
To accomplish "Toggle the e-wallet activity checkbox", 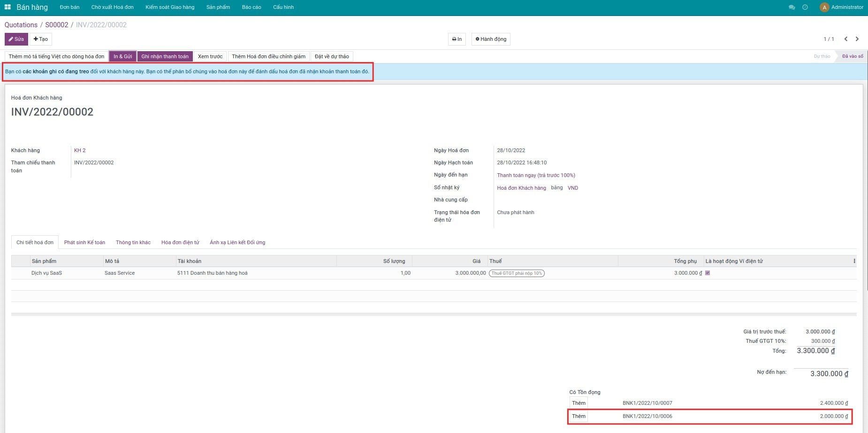I will pyautogui.click(x=708, y=273).
